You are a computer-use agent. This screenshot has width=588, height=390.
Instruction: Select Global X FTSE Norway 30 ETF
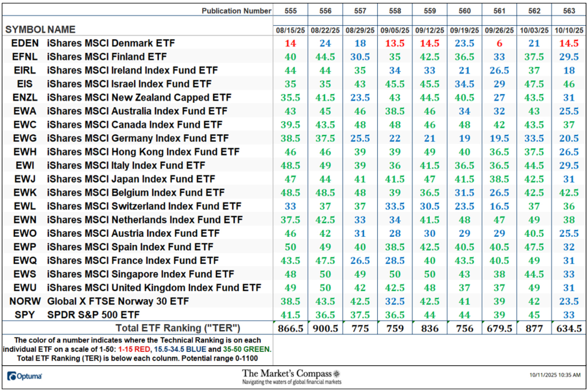118,301
